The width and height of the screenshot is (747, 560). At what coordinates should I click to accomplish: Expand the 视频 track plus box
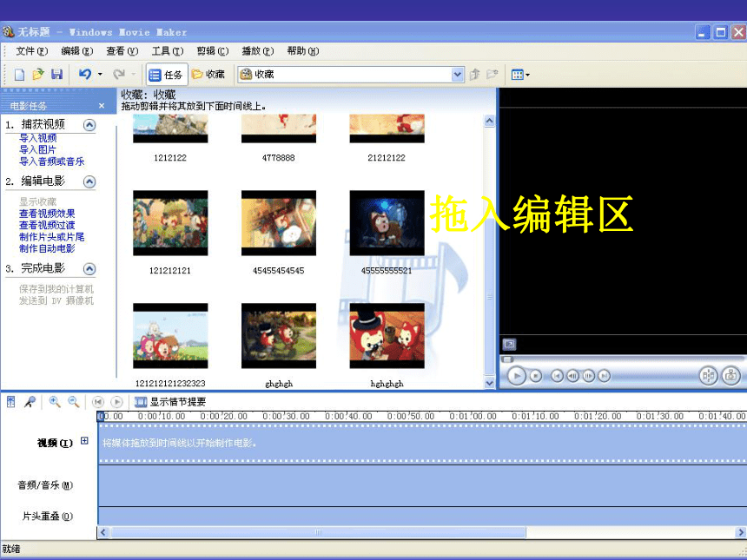tap(84, 441)
